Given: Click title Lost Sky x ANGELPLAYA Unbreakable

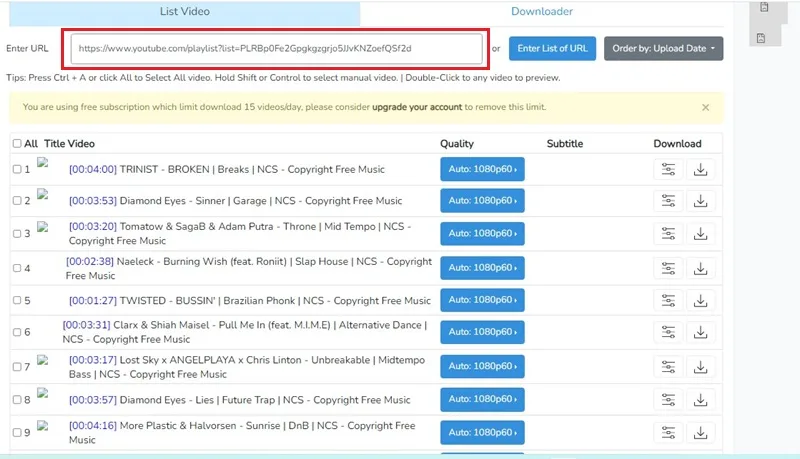Looking at the screenshot, I should click(x=246, y=367).
